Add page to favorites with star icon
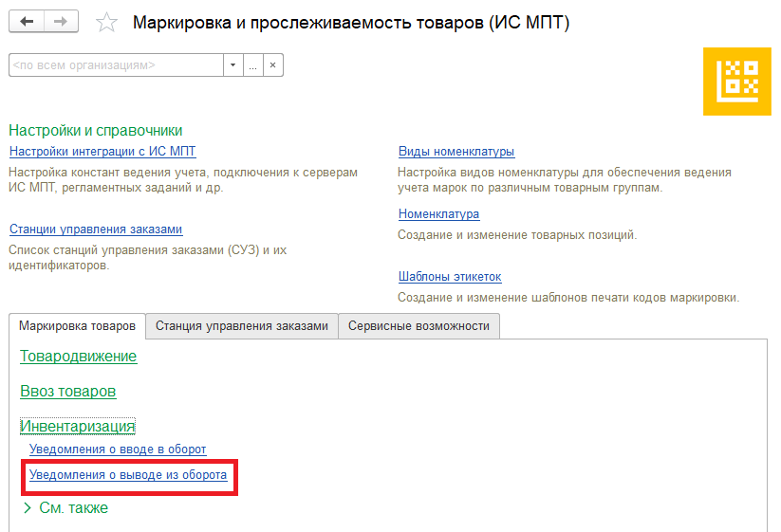781x532 pixels. pos(106,23)
